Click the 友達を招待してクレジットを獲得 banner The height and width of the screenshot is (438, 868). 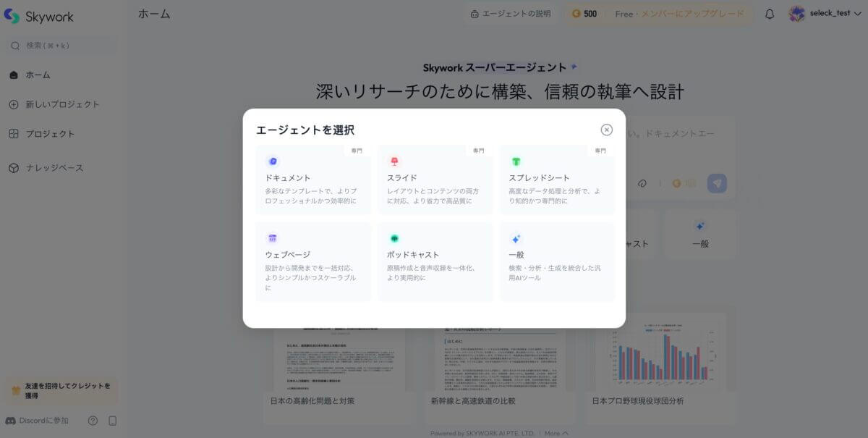[x=61, y=391]
